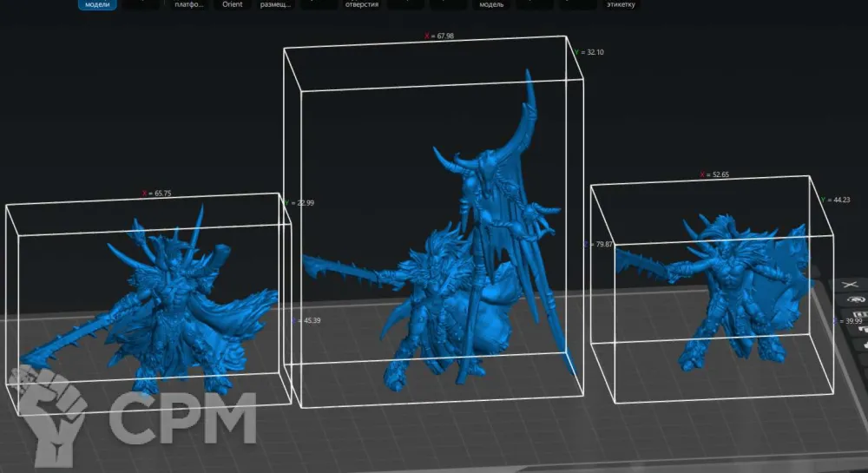The height and width of the screenshot is (473, 868).
Task: Open the Orient tool in the toolbar
Action: (x=233, y=4)
